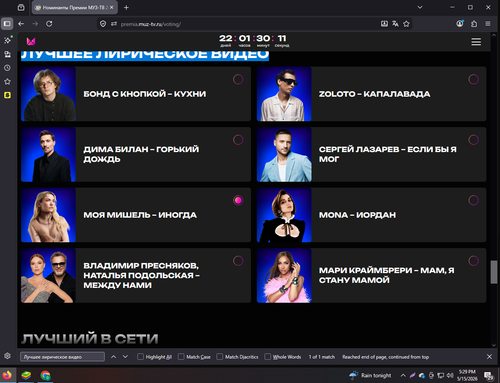This screenshot has width=500, height=383.
Task: Click the Пресняков and Подольская photo
Action: [x=48, y=275]
